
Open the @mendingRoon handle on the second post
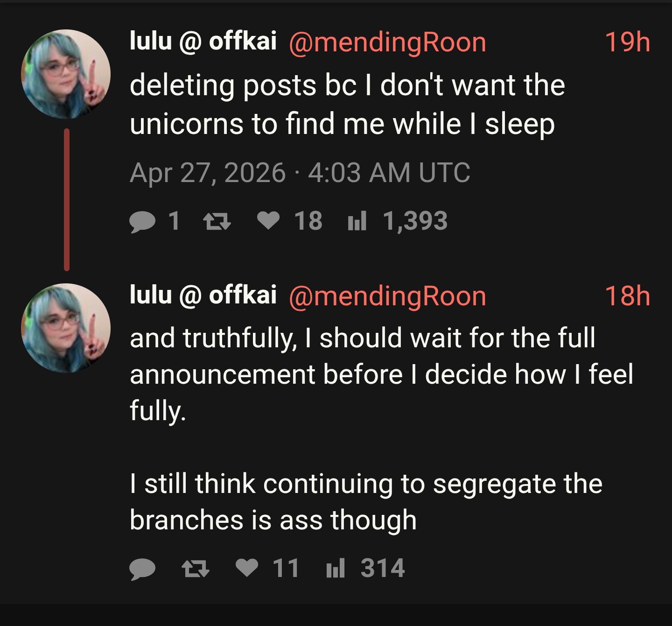pyautogui.click(x=387, y=296)
